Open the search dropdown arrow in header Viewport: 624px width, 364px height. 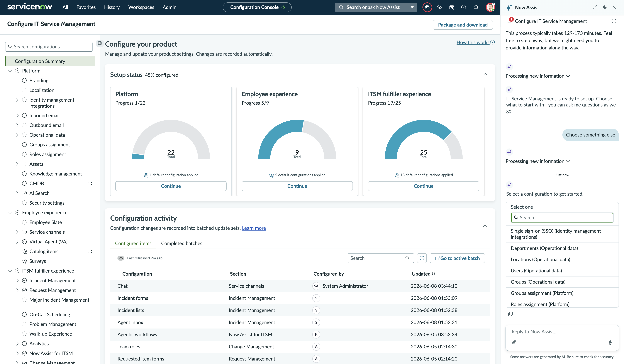click(412, 7)
